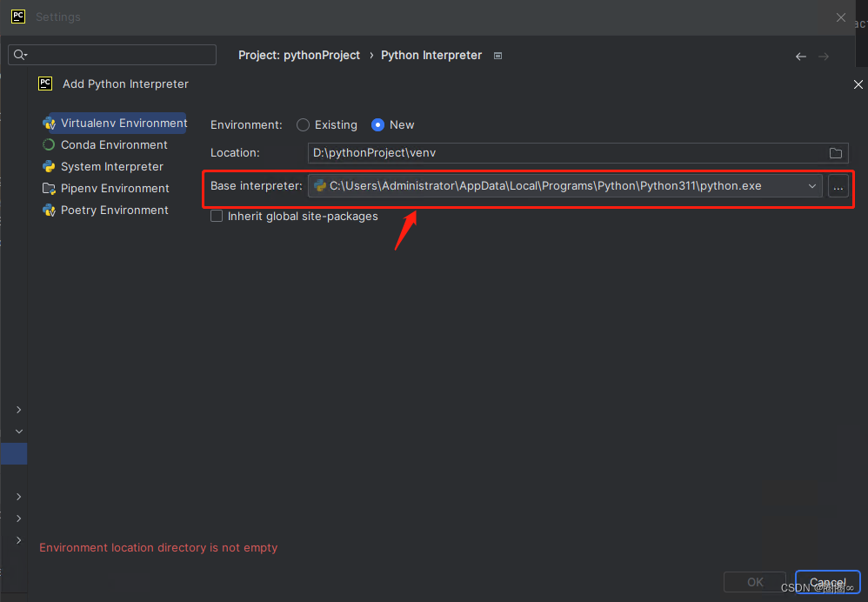
Task: Click the Location path field
Action: pyautogui.click(x=567, y=153)
